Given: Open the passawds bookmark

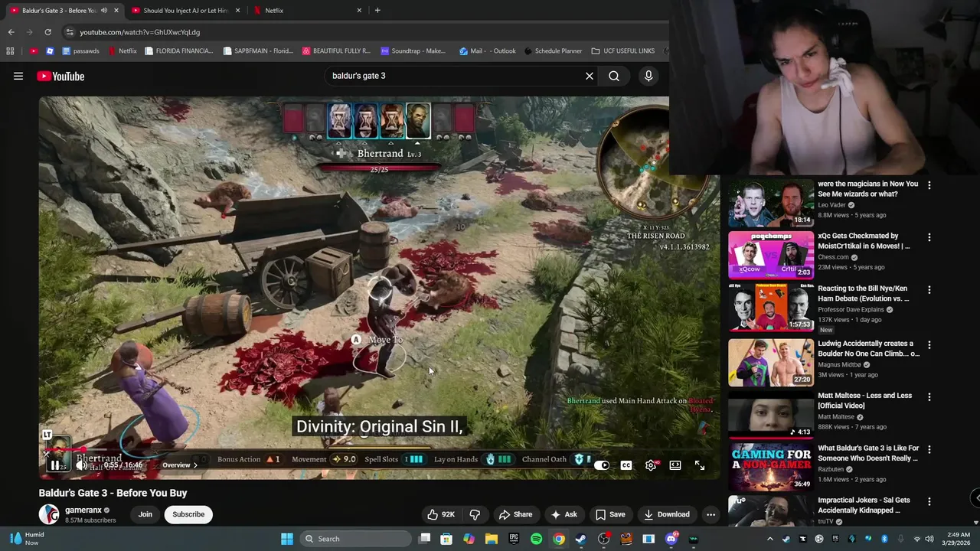Looking at the screenshot, I should [80, 51].
